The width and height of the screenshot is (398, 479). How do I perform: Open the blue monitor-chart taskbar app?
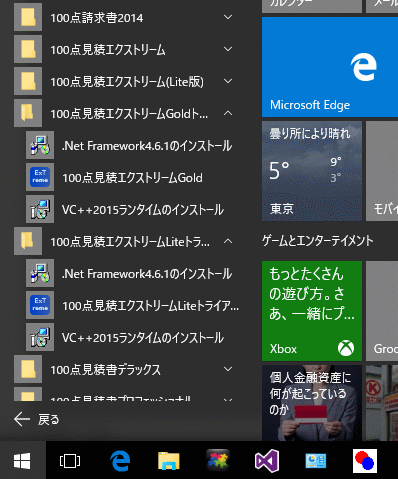(x=316, y=461)
